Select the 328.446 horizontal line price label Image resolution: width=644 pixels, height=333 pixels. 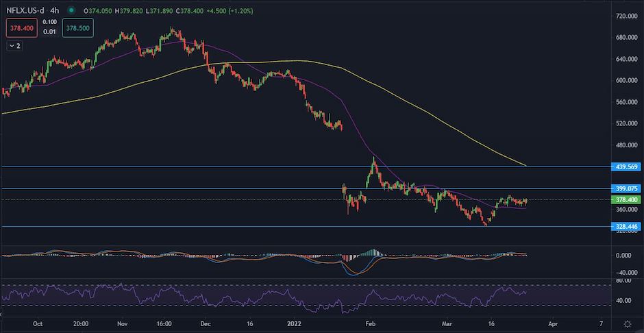click(626, 227)
